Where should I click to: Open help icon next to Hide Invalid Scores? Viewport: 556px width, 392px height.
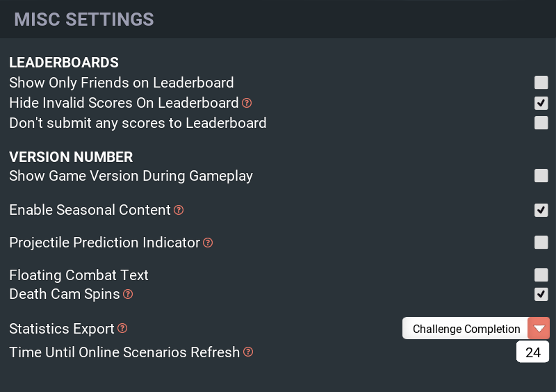(247, 103)
